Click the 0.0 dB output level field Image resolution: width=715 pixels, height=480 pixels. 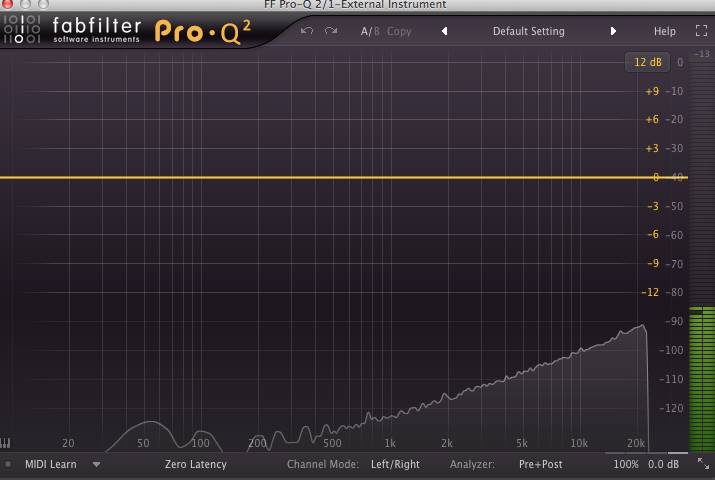point(664,464)
